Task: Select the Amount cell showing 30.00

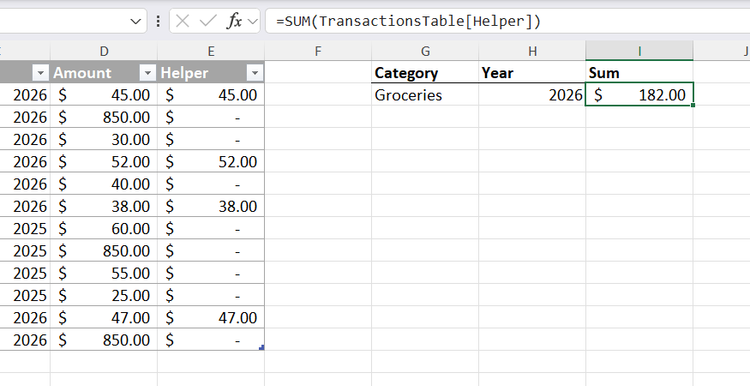Action: [104, 139]
